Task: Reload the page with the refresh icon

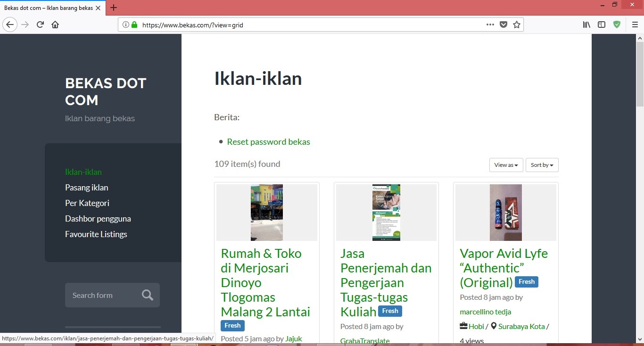Action: tap(41, 25)
